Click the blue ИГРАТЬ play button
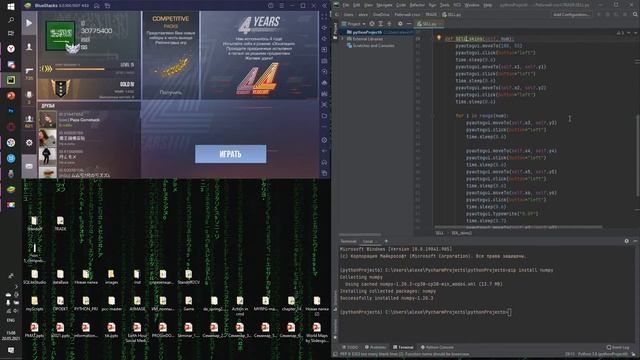 pyautogui.click(x=231, y=154)
